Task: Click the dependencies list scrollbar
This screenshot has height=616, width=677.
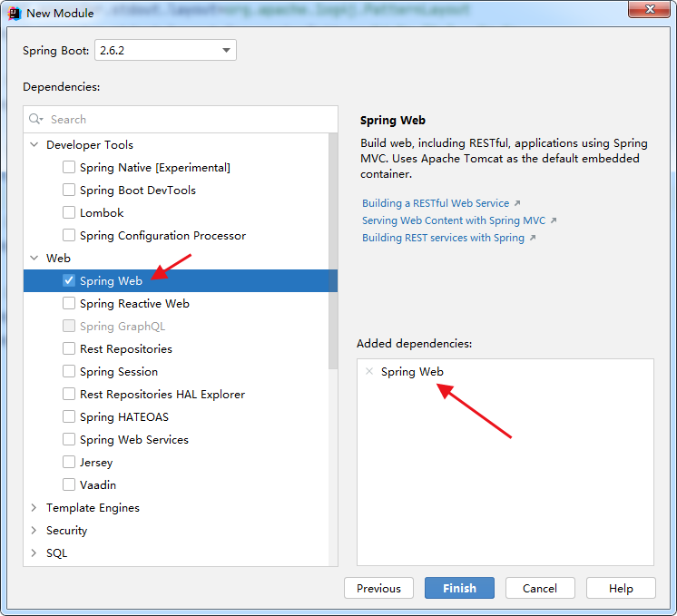Action: (333, 251)
